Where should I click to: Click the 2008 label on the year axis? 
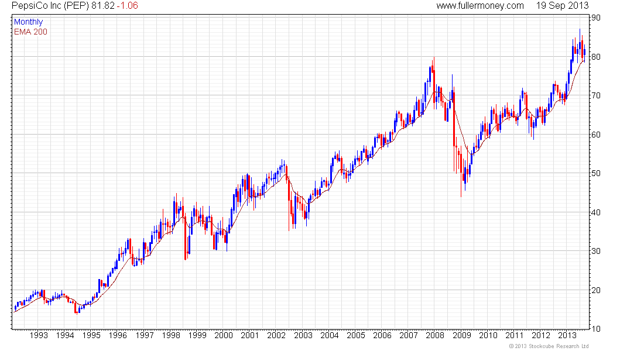(x=435, y=335)
